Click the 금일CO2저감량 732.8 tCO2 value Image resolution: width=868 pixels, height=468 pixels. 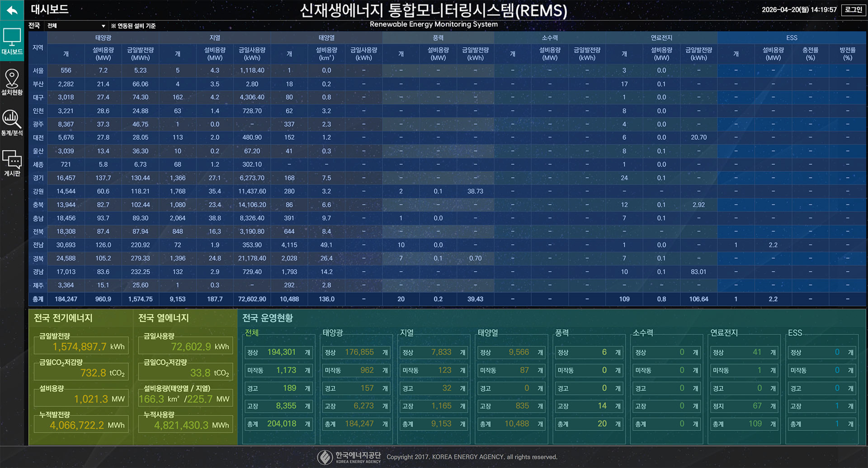81,373
